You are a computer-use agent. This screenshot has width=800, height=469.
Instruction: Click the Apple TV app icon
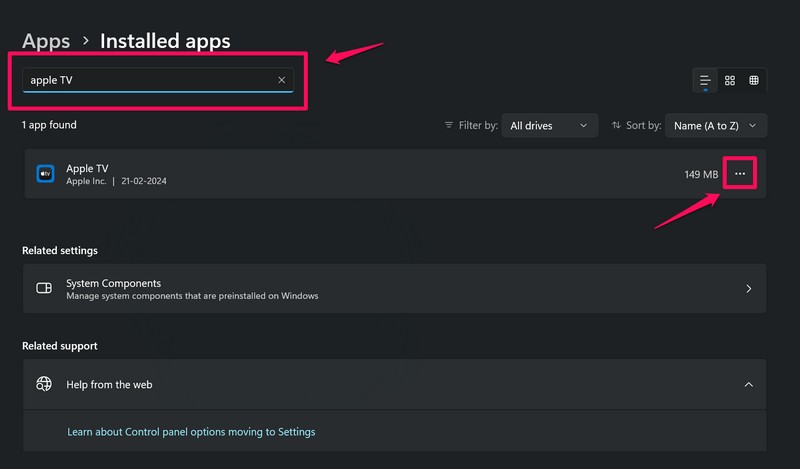click(x=45, y=174)
